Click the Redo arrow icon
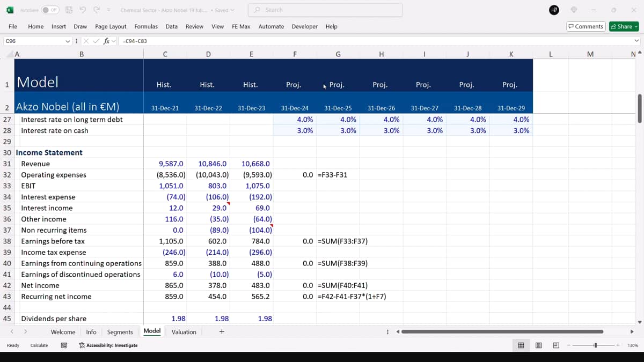The height and width of the screenshot is (362, 644). (96, 10)
